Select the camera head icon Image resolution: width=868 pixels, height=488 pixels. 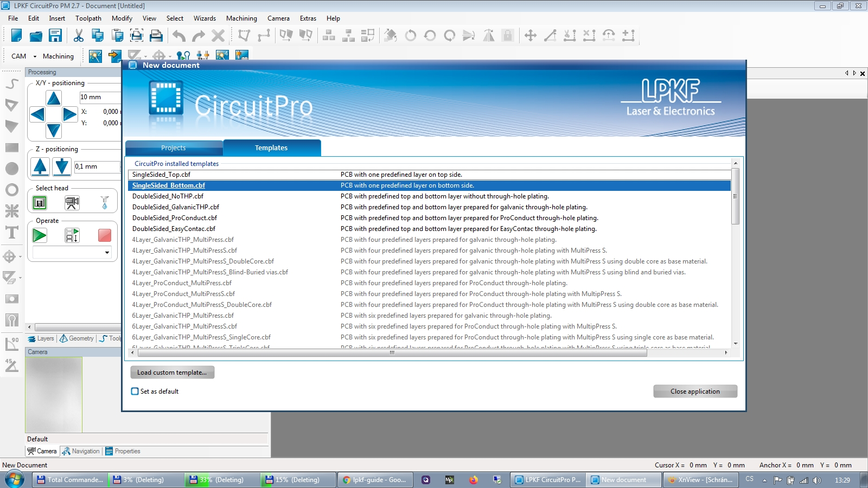[x=72, y=203]
